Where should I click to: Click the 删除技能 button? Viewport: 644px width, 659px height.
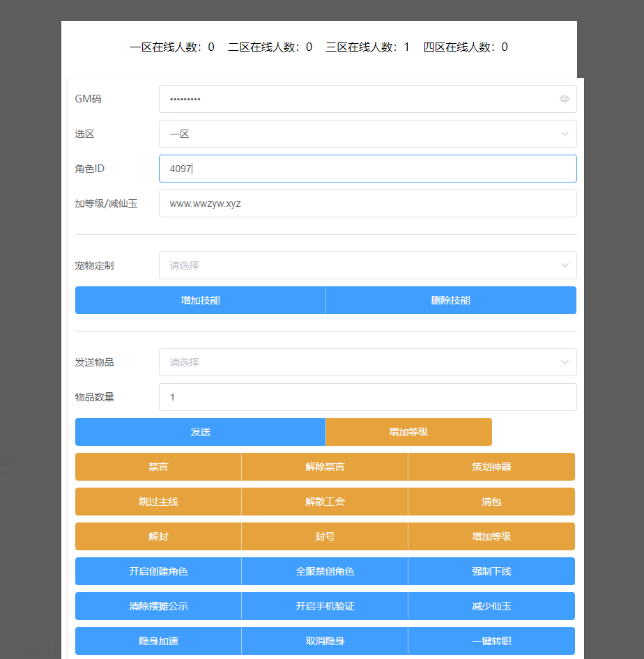pos(451,300)
